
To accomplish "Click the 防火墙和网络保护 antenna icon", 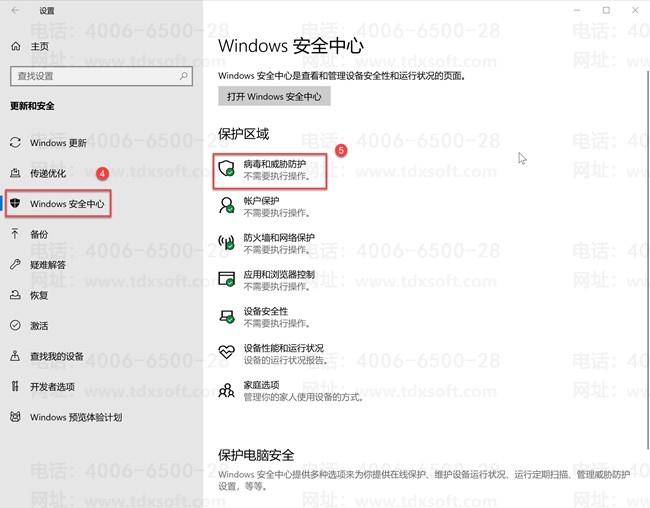I will (x=227, y=242).
